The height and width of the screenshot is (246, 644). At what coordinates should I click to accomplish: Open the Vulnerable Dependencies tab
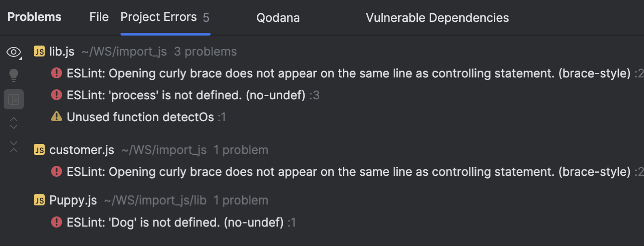pyautogui.click(x=437, y=18)
